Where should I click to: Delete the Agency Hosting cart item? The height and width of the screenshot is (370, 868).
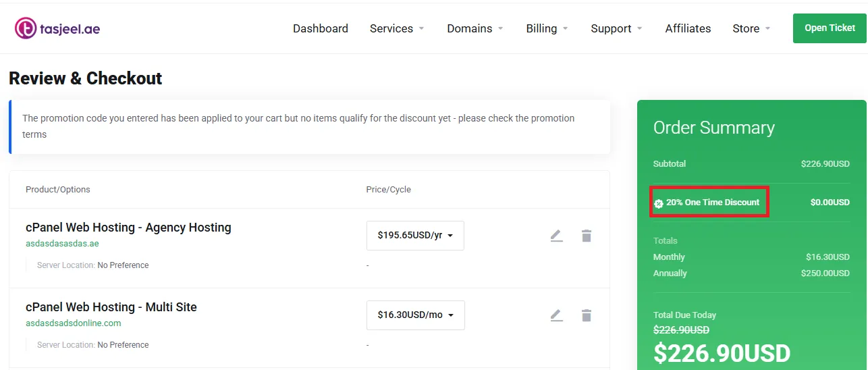[x=587, y=236]
